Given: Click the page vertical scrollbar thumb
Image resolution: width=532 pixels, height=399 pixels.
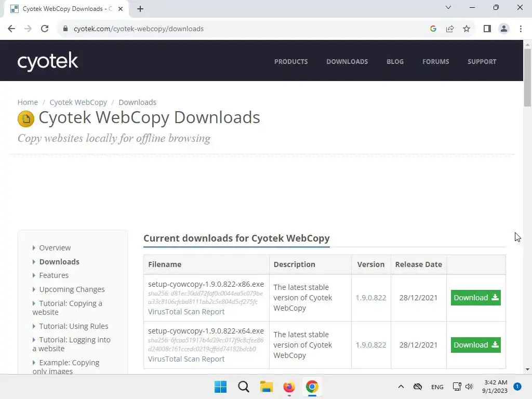Looking at the screenshot, I should click(x=527, y=78).
